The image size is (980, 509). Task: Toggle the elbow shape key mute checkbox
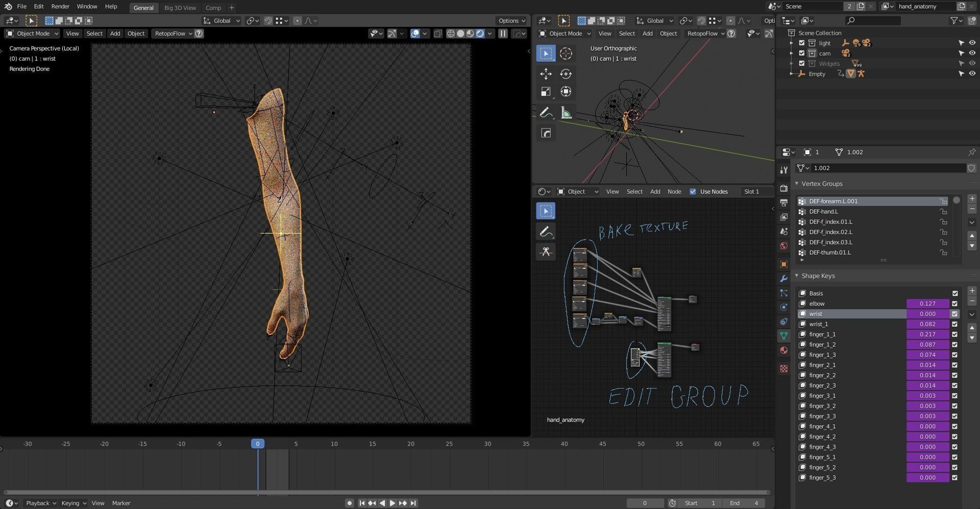pyautogui.click(x=954, y=304)
